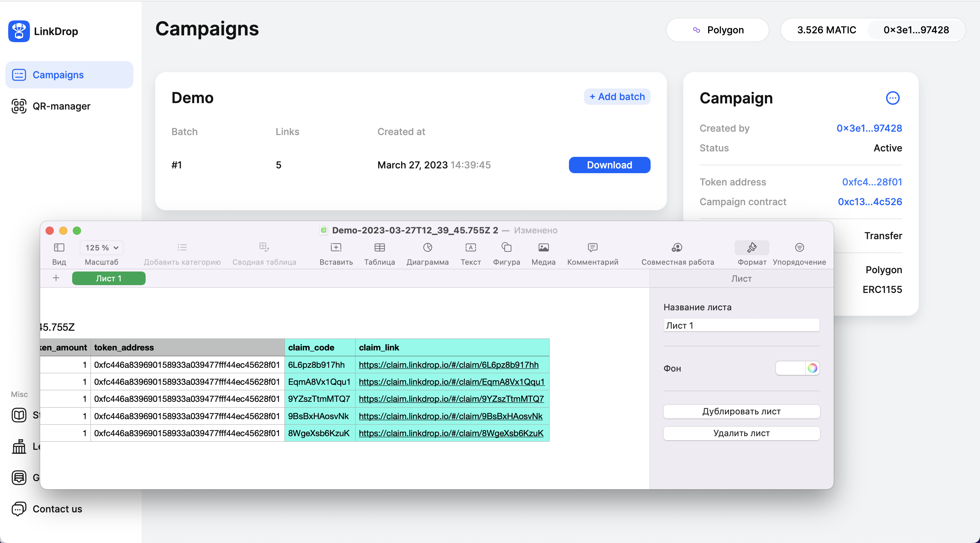
Task: Download batch #1 links
Action: tap(609, 165)
